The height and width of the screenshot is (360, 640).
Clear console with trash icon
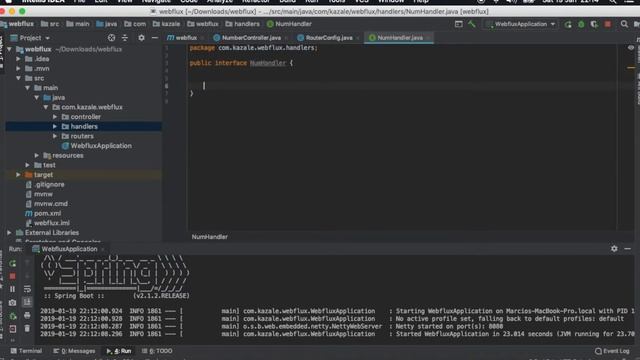[x=27, y=328]
